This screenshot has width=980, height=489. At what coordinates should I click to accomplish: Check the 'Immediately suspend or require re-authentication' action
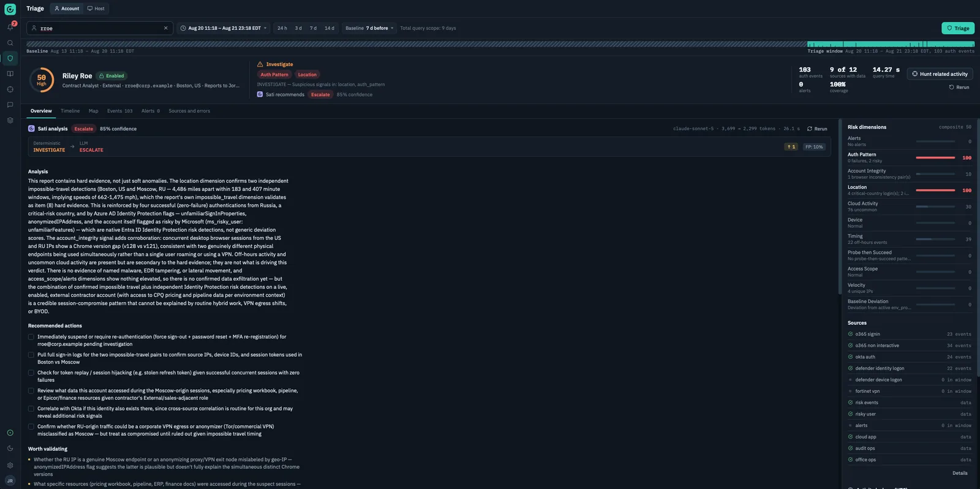(31, 337)
